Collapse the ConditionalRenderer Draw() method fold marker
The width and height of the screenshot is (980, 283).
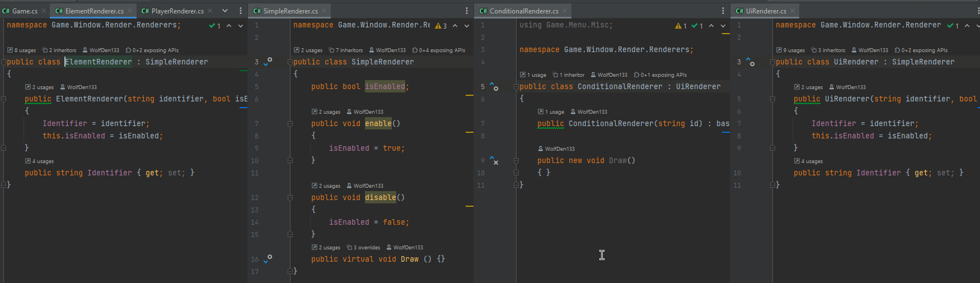pyautogui.click(x=516, y=160)
